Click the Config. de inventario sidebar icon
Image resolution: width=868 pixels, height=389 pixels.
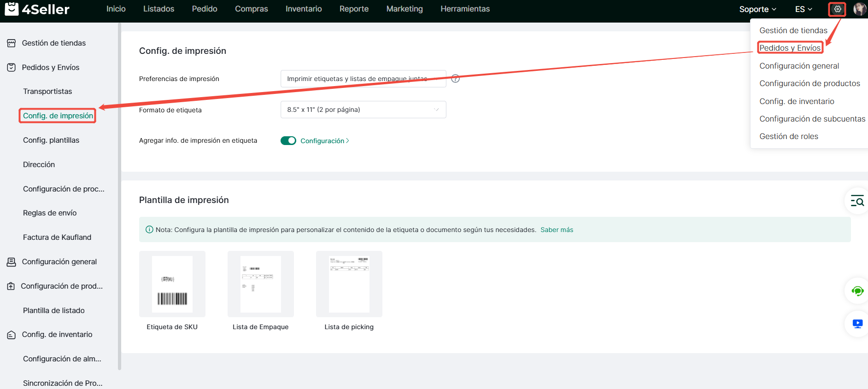click(12, 335)
